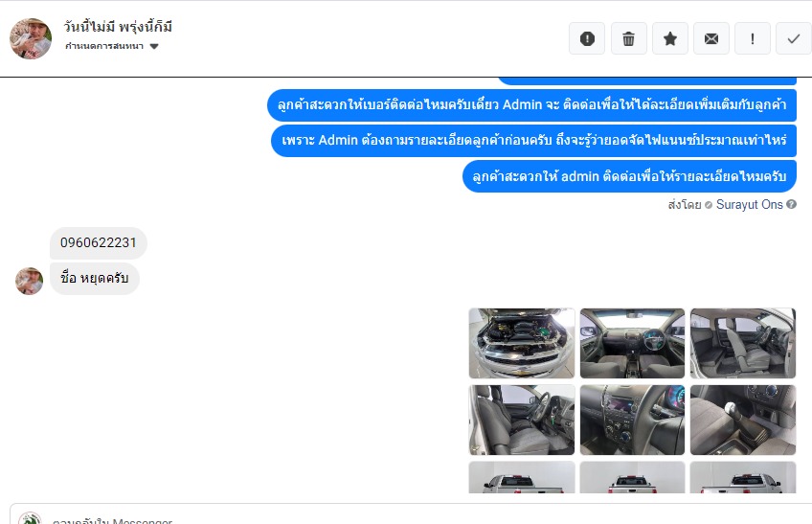812x524 pixels.
Task: Mark conversation as done with checkmark
Action: 794,38
